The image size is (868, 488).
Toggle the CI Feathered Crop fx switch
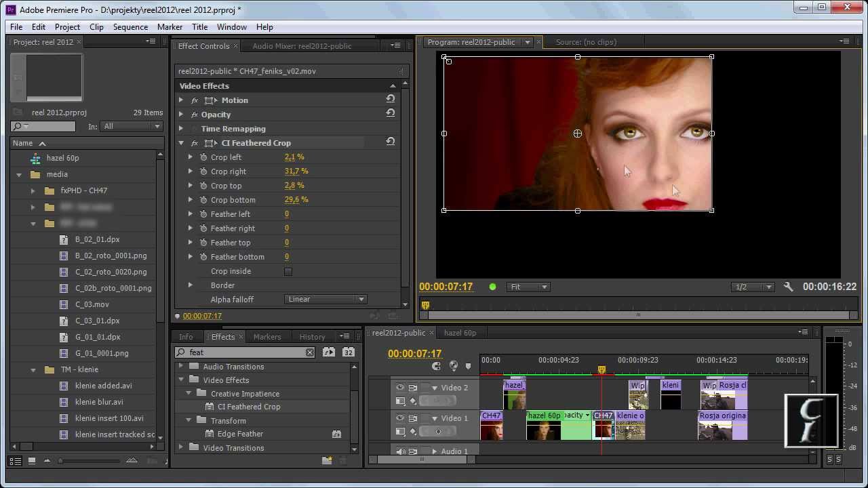click(x=195, y=143)
